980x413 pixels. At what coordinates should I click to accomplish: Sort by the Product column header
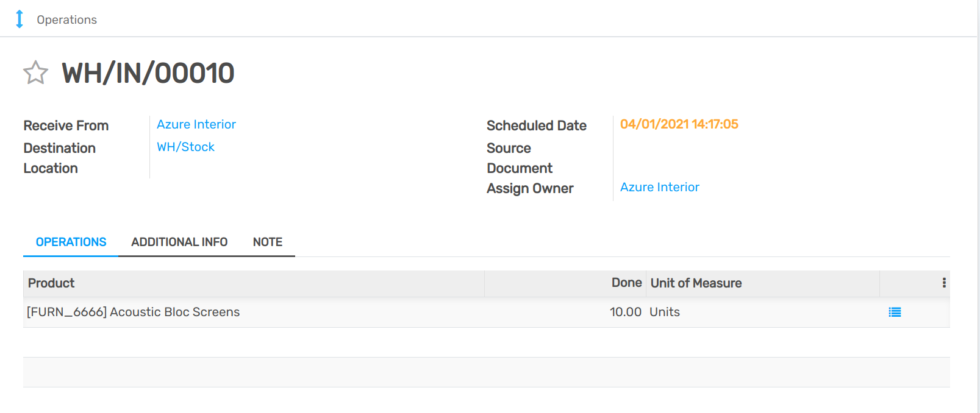point(51,283)
